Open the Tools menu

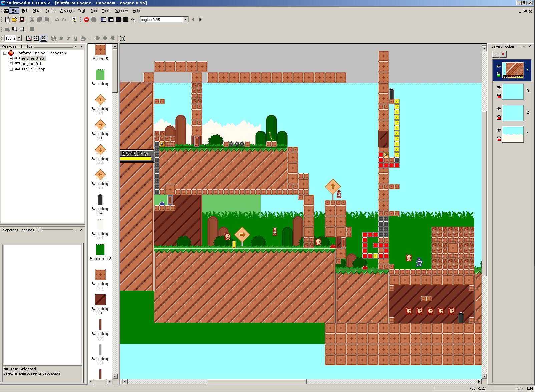coord(106,11)
